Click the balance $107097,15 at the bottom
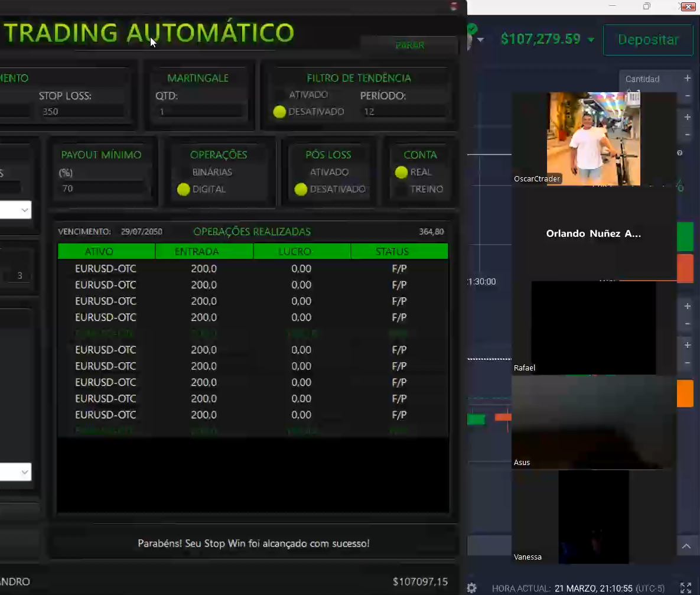The height and width of the screenshot is (595, 700). pos(420,581)
